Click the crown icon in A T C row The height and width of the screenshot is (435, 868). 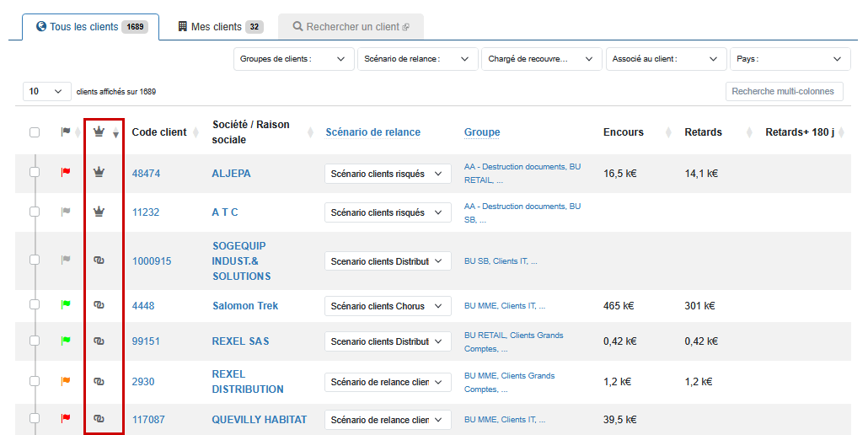coord(99,212)
